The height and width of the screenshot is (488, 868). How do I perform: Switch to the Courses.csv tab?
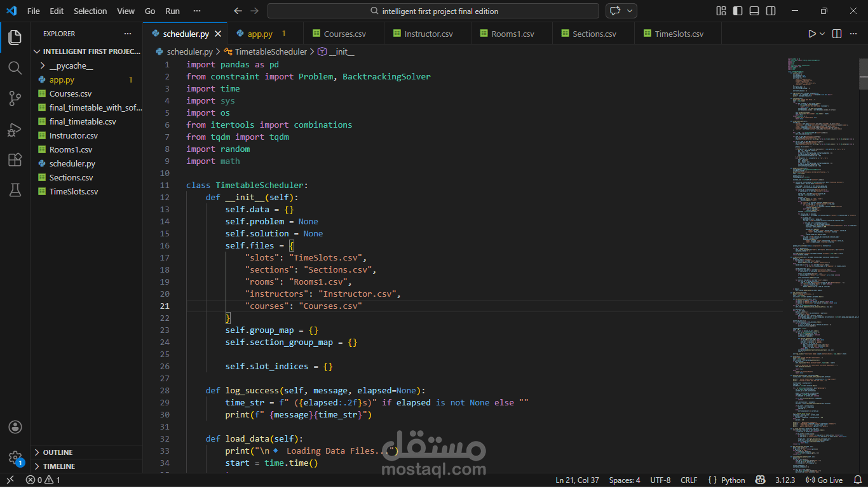point(344,34)
